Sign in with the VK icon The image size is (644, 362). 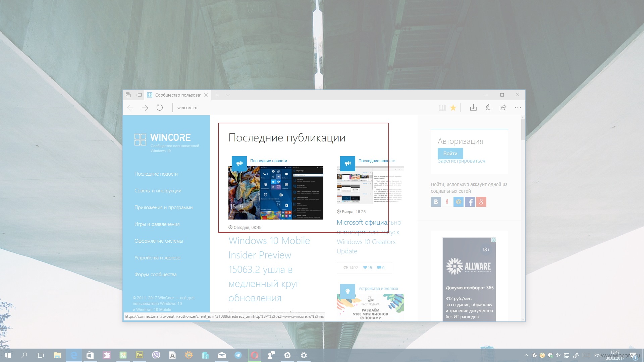click(x=436, y=202)
